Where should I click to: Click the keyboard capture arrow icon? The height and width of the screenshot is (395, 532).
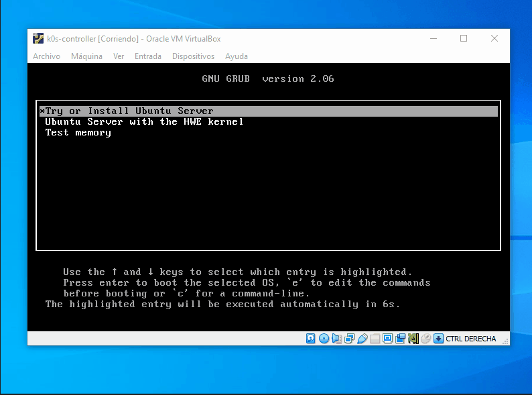click(439, 339)
